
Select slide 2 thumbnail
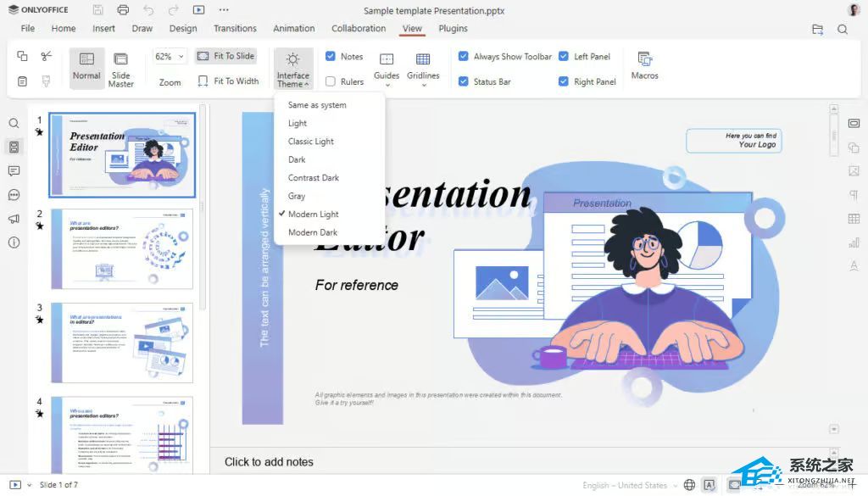click(122, 249)
